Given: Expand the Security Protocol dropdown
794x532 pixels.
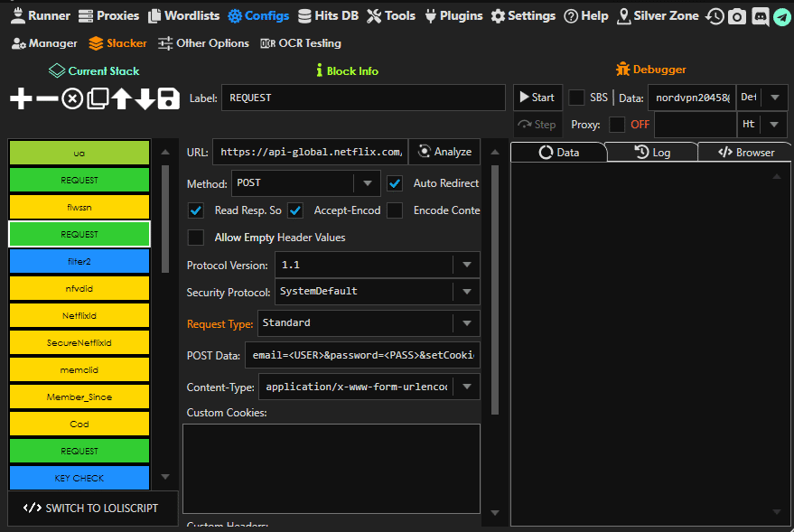Looking at the screenshot, I should (467, 292).
